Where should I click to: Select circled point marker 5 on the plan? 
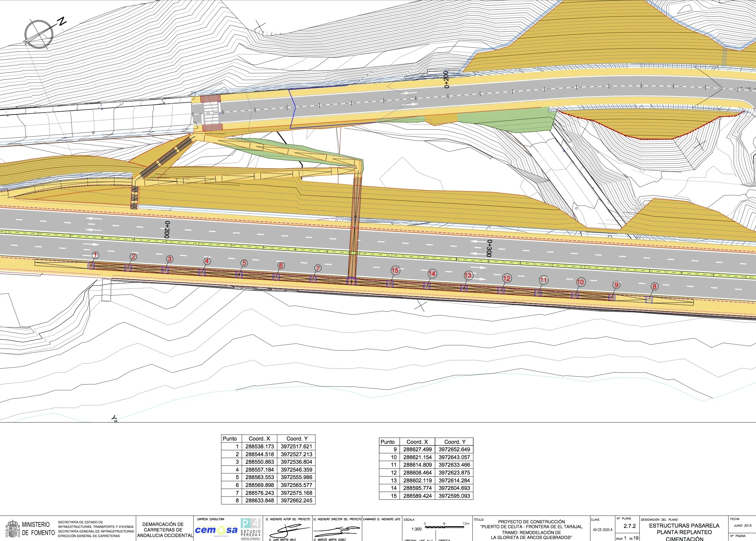244,263
